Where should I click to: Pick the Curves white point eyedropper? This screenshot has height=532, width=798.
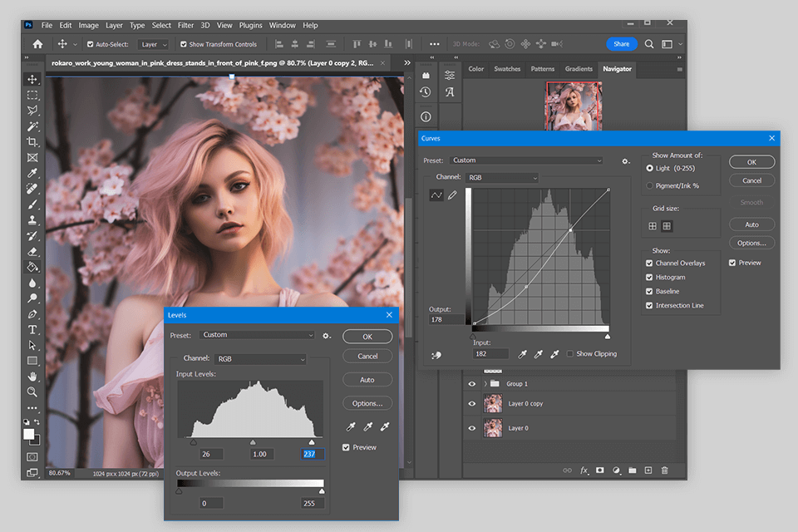pyautogui.click(x=554, y=354)
